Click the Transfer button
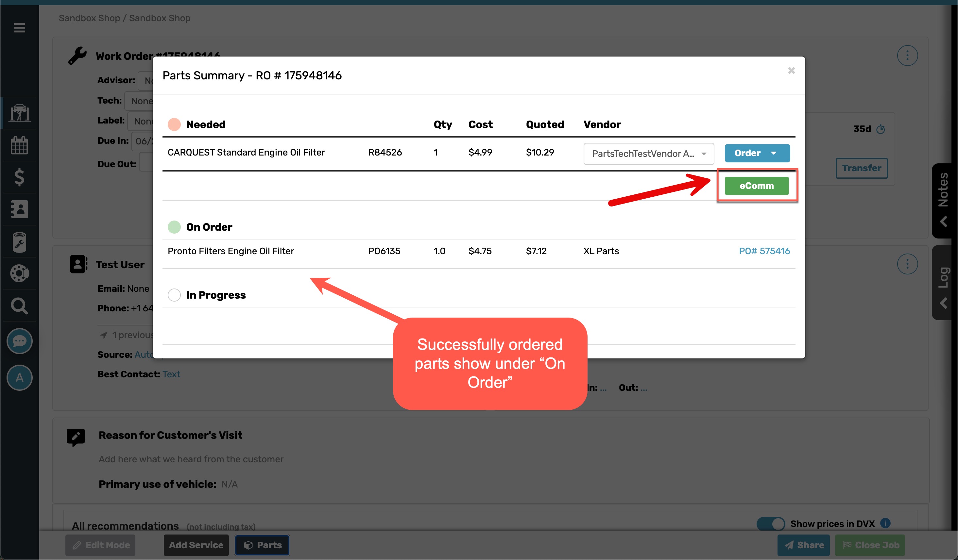 click(861, 168)
